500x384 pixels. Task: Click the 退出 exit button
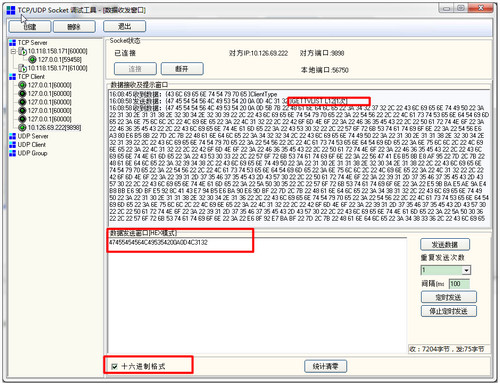click(x=124, y=26)
